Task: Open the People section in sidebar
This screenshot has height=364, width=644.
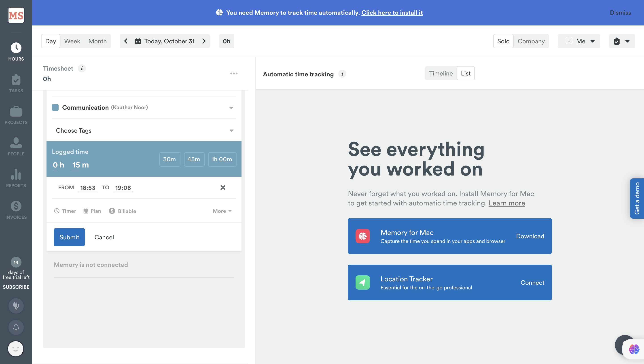Action: coord(16,147)
